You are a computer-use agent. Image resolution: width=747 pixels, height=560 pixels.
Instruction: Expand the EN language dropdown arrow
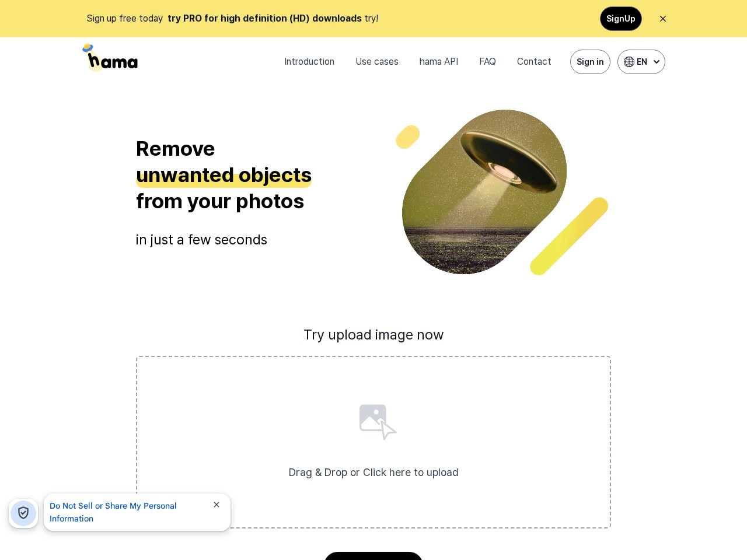point(657,62)
